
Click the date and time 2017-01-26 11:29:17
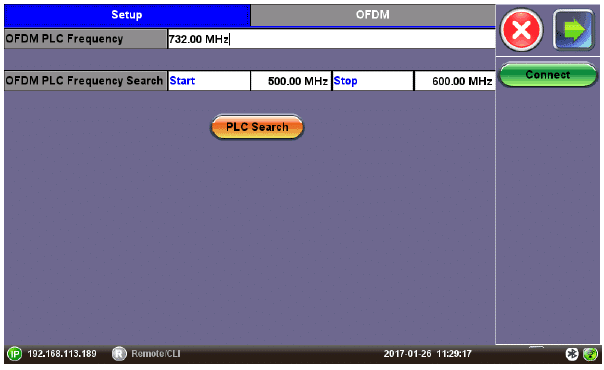tap(427, 353)
